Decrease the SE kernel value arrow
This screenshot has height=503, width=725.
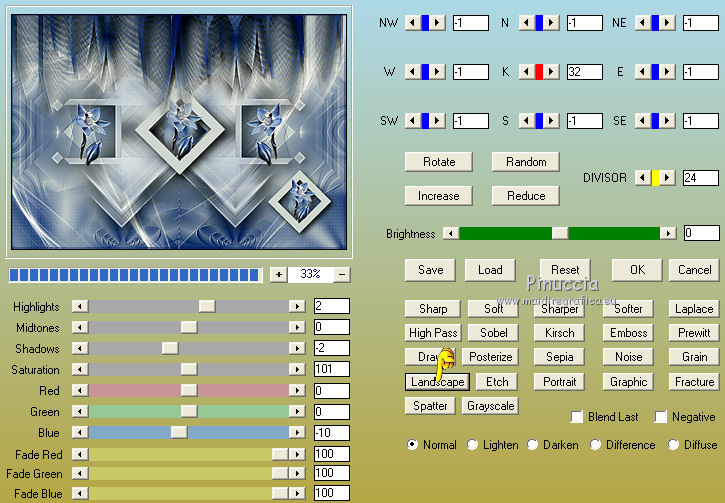point(643,121)
